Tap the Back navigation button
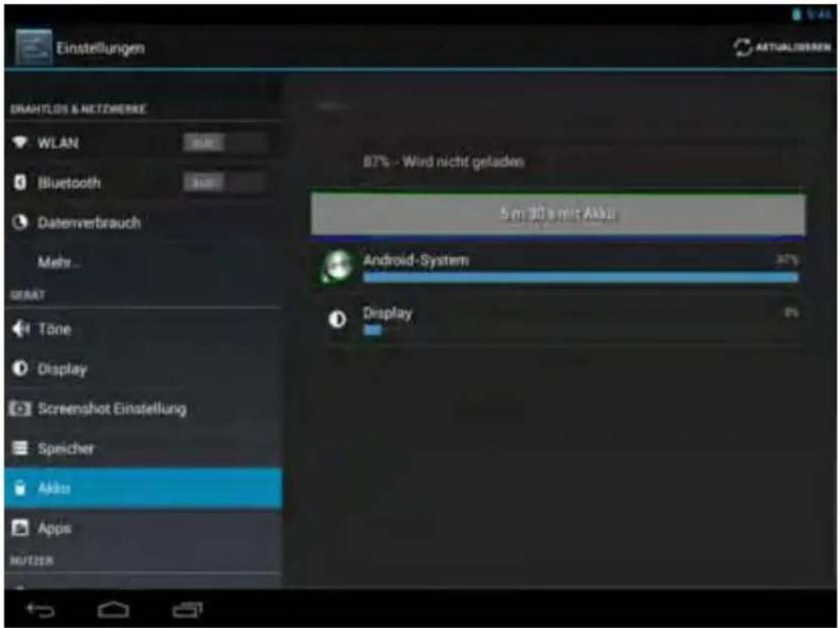The height and width of the screenshot is (628, 840). coord(41,609)
